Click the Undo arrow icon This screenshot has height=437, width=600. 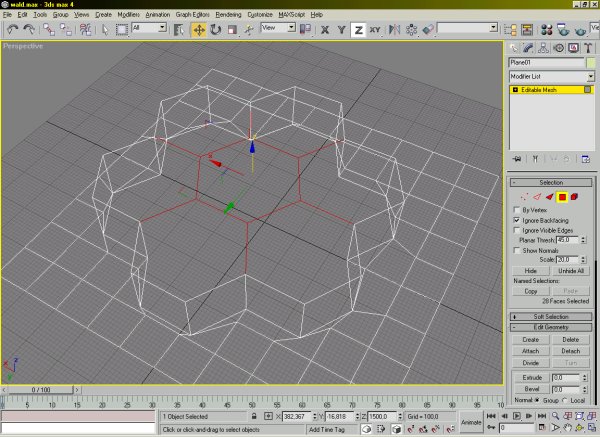[x=11, y=30]
